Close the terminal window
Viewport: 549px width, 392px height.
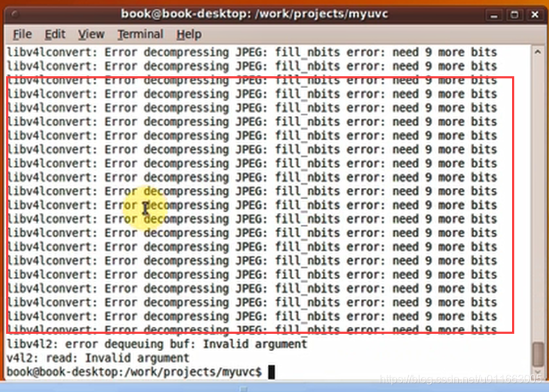[534, 15]
